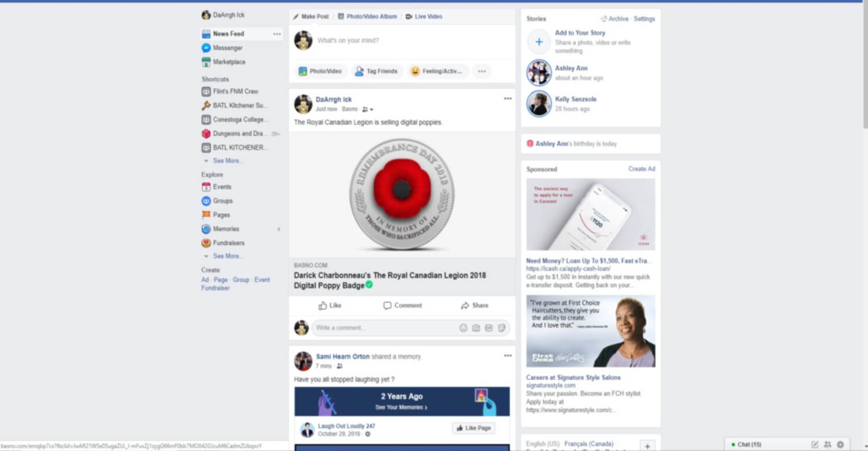Click the plus button to add language
868x451 pixels.
point(648,446)
